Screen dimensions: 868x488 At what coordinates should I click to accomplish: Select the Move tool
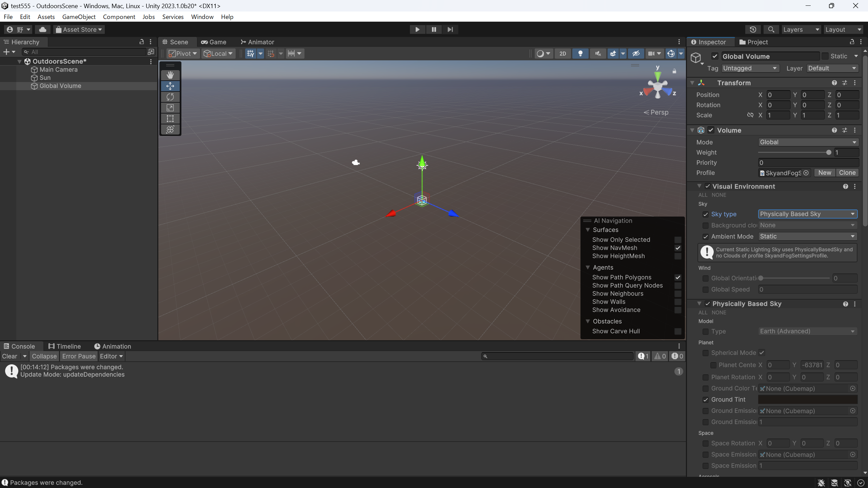pyautogui.click(x=170, y=86)
